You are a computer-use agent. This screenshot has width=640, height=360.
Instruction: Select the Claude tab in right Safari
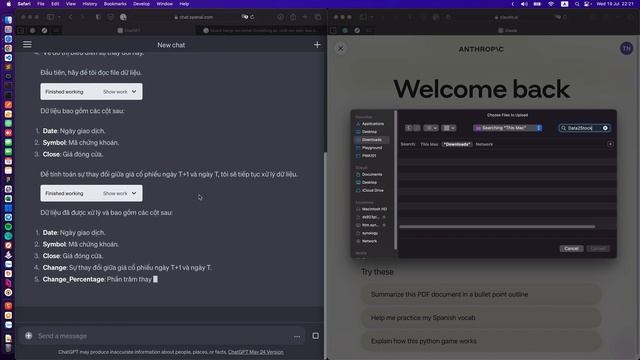pos(508,30)
